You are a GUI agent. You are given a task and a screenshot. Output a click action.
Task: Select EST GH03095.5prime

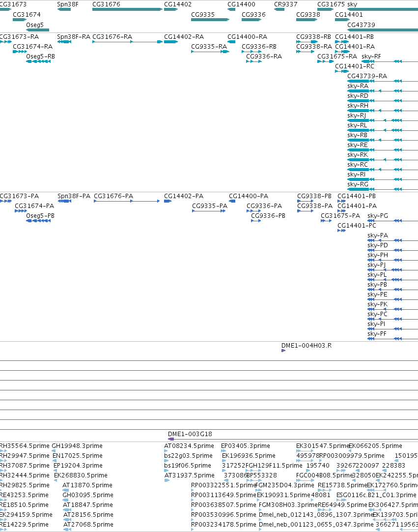tap(65, 500)
